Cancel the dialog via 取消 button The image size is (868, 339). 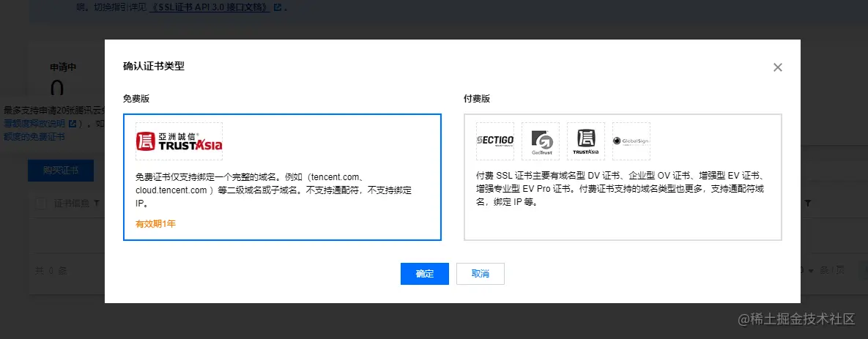[480, 274]
